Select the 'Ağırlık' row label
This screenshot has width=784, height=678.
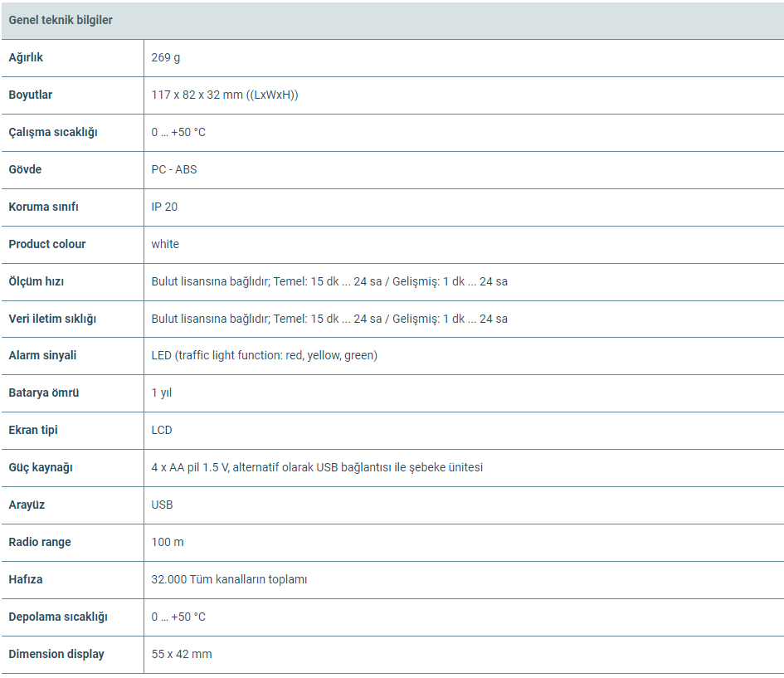(26, 57)
